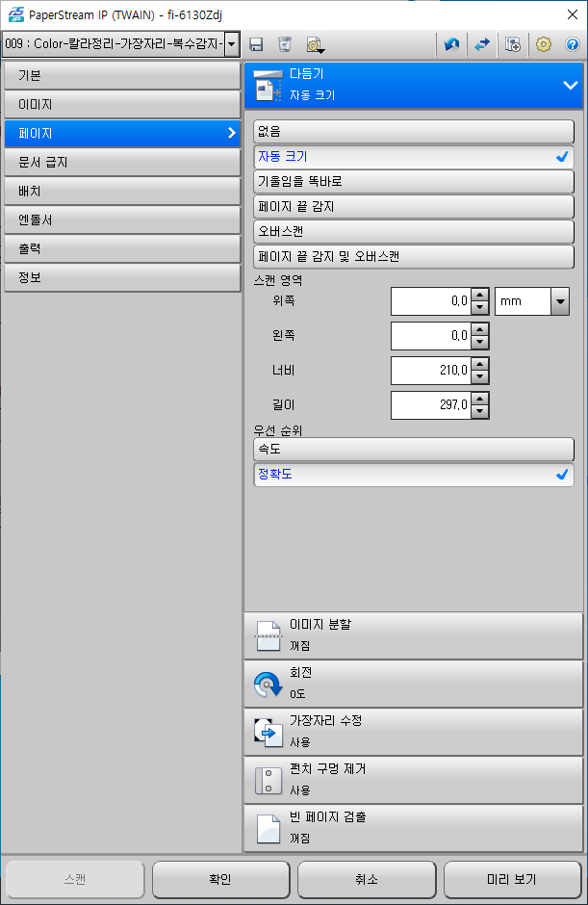Open the 문서 급지 tab
The image size is (588, 905).
click(122, 162)
